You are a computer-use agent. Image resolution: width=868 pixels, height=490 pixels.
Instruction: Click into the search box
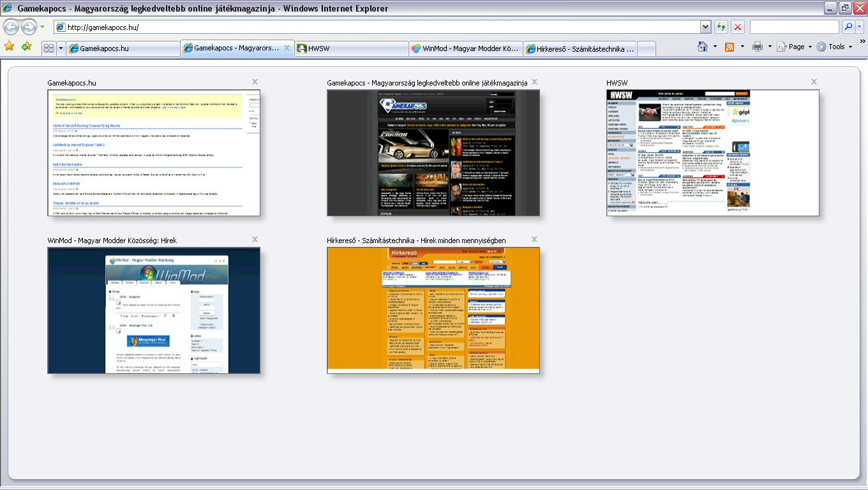[x=794, y=27]
